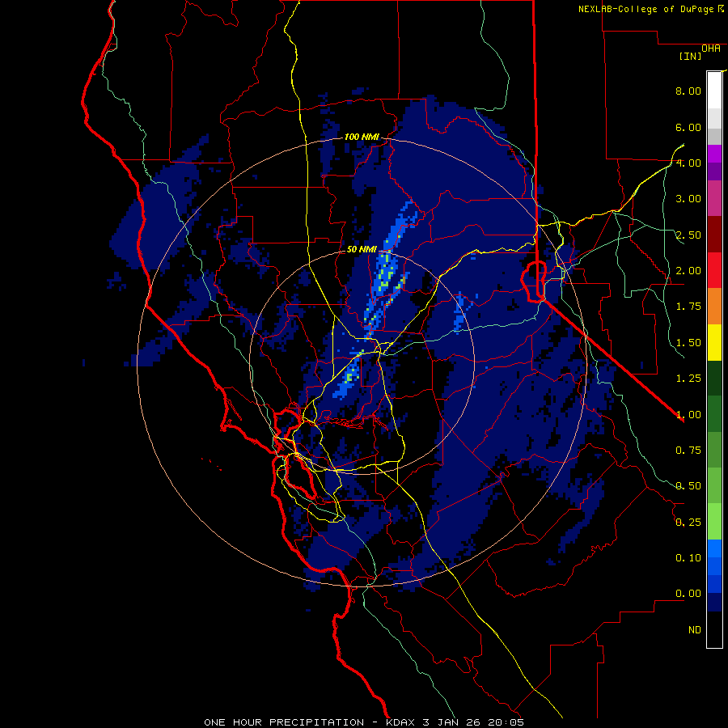The height and width of the screenshot is (728, 728).
Task: Click the 8.00 legend value
Action: click(688, 91)
